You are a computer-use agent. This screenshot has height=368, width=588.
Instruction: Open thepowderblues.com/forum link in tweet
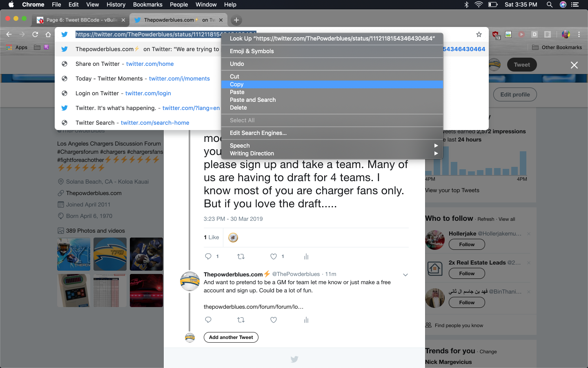point(254,307)
